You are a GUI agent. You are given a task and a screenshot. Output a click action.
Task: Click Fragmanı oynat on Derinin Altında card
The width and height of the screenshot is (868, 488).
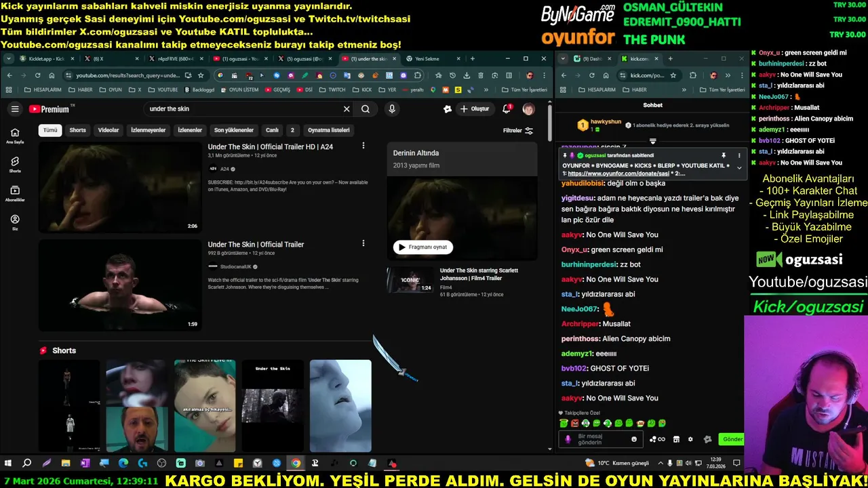(423, 247)
